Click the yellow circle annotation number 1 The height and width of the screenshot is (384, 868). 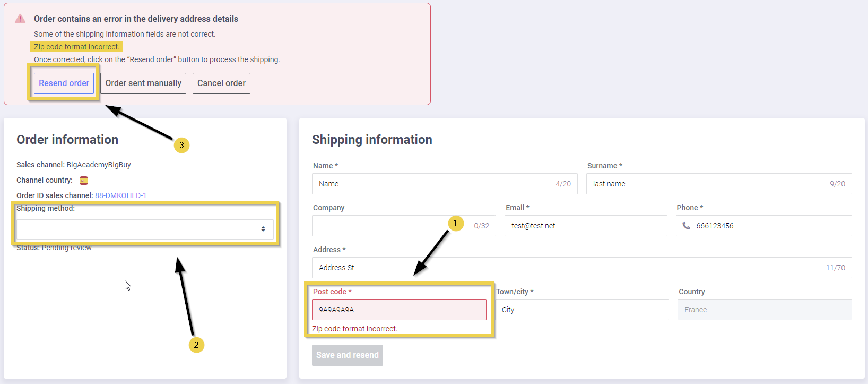[455, 223]
